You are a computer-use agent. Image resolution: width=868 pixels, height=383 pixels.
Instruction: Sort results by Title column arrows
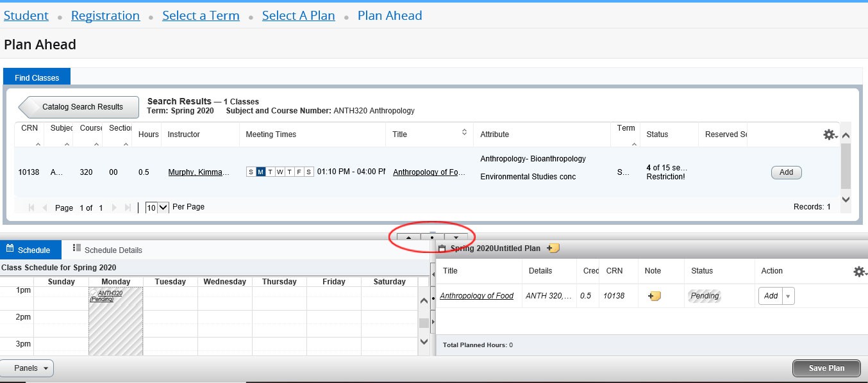[464, 132]
